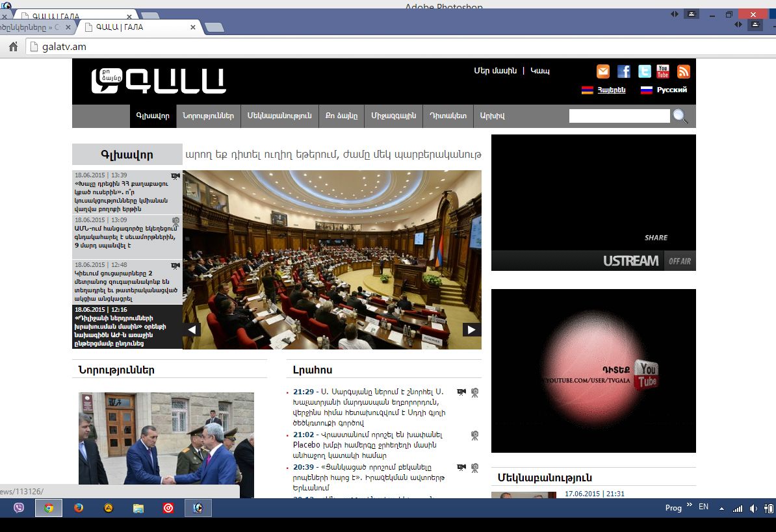This screenshot has width=776, height=532.
Task: Click the Լրահոս section heading
Action: pyautogui.click(x=312, y=370)
